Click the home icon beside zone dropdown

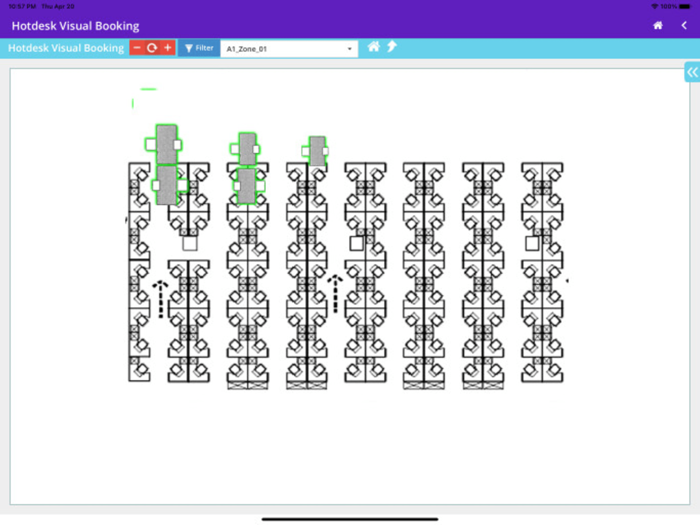[x=374, y=46]
